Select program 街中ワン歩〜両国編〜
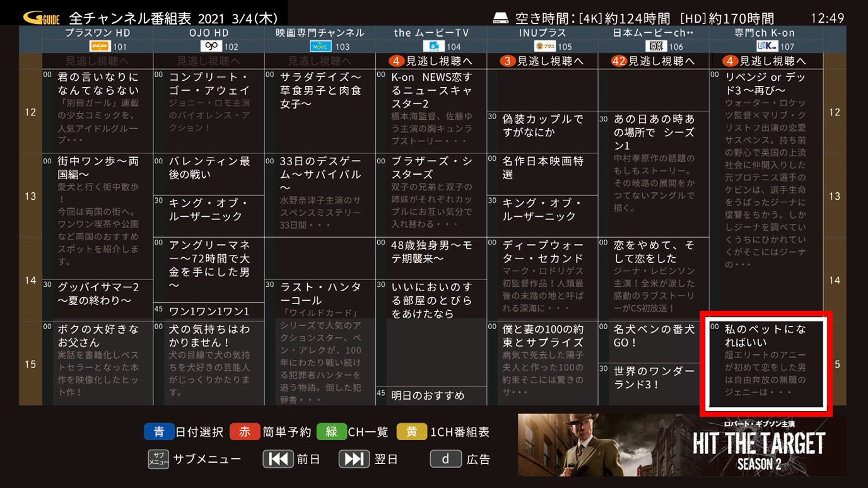This screenshot has width=868, height=488. (98, 216)
